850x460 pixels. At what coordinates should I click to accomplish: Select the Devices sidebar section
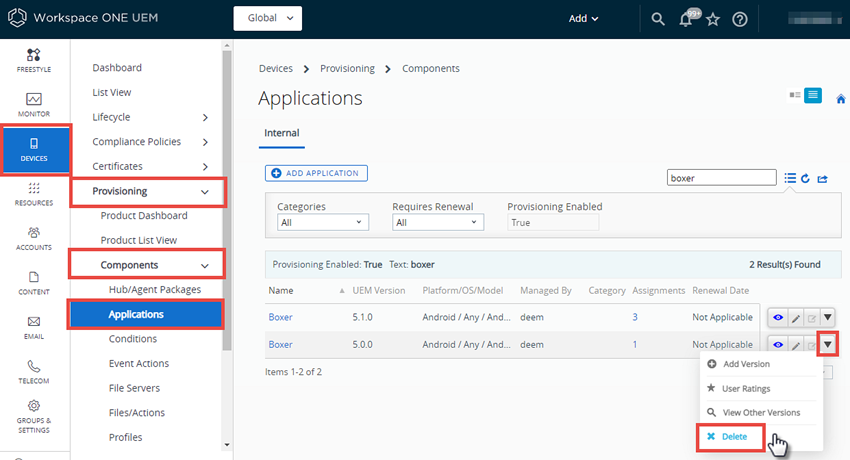34,150
